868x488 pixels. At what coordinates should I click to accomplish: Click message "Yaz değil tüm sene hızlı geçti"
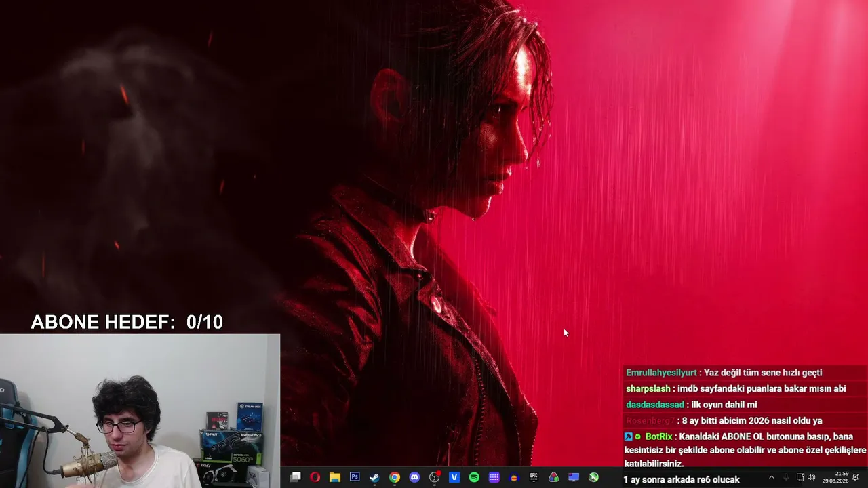[763, 373]
